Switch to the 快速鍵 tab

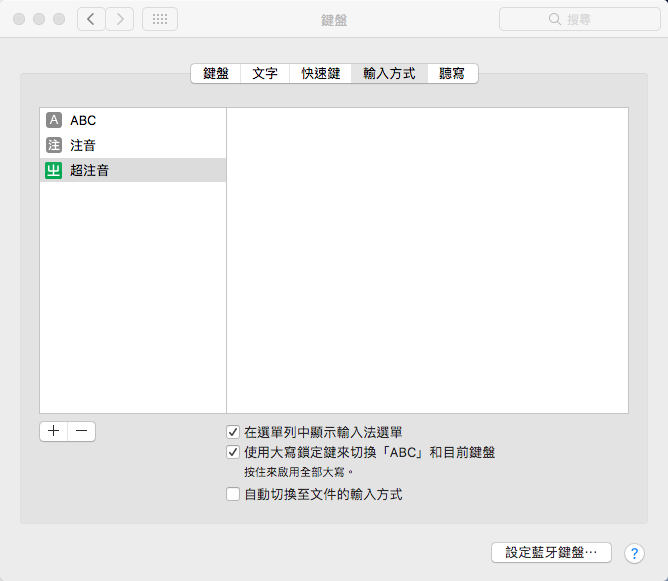(321, 73)
